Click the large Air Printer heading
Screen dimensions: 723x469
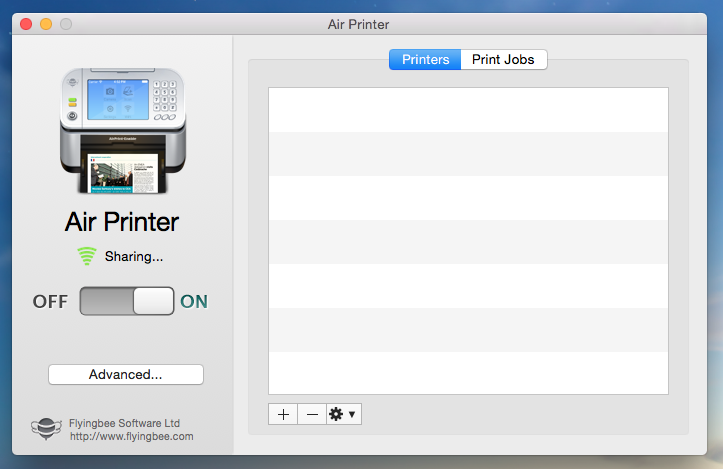pyautogui.click(x=122, y=222)
